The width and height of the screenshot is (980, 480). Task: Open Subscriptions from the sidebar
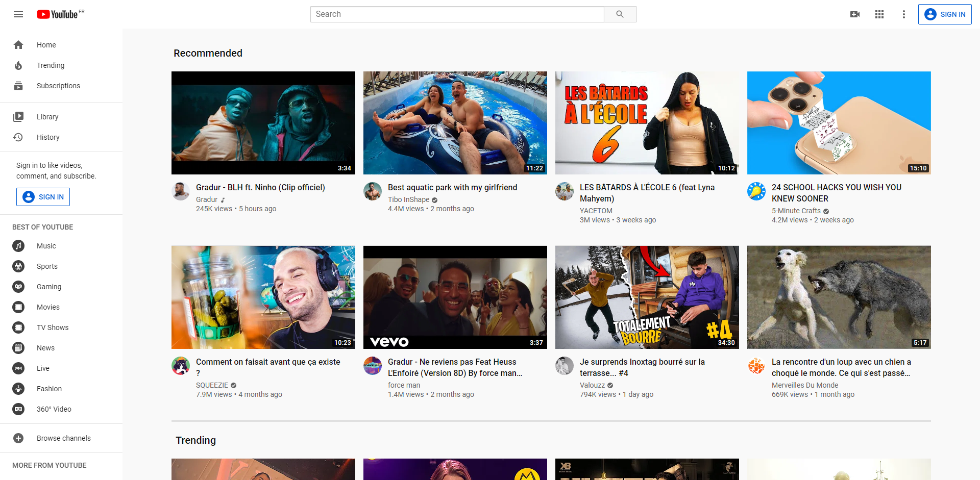click(x=58, y=86)
